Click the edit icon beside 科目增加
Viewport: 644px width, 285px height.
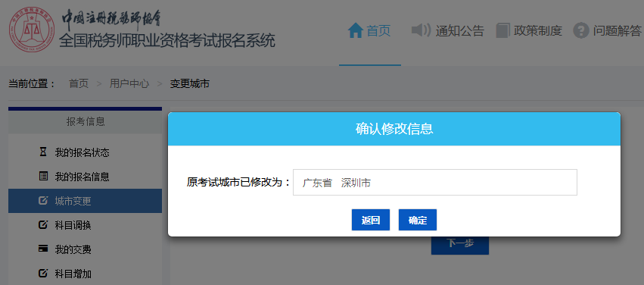[43, 273]
